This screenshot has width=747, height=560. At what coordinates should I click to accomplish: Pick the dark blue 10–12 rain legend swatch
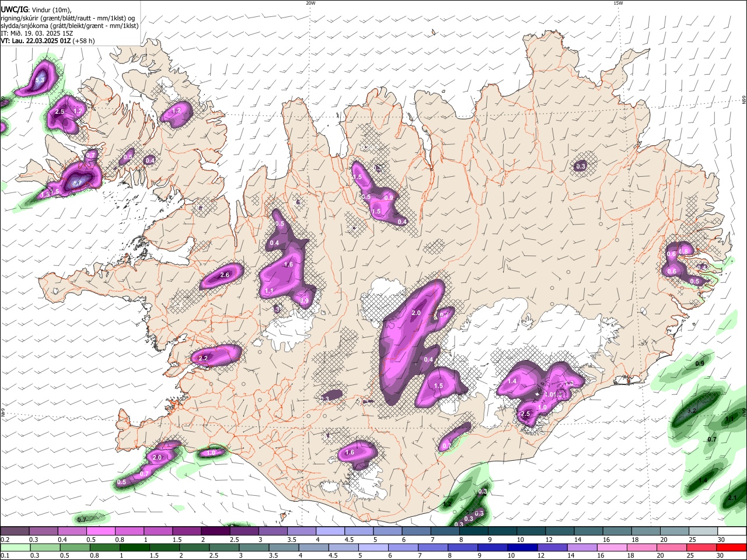521,547
